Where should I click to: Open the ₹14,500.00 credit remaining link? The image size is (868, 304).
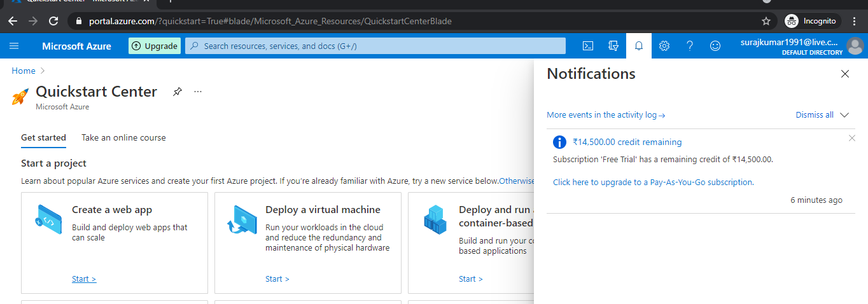click(x=627, y=142)
